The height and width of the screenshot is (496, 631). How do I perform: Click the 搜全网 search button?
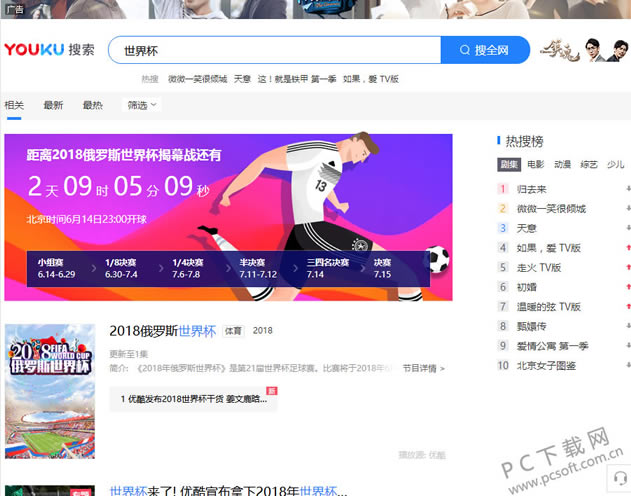point(485,50)
